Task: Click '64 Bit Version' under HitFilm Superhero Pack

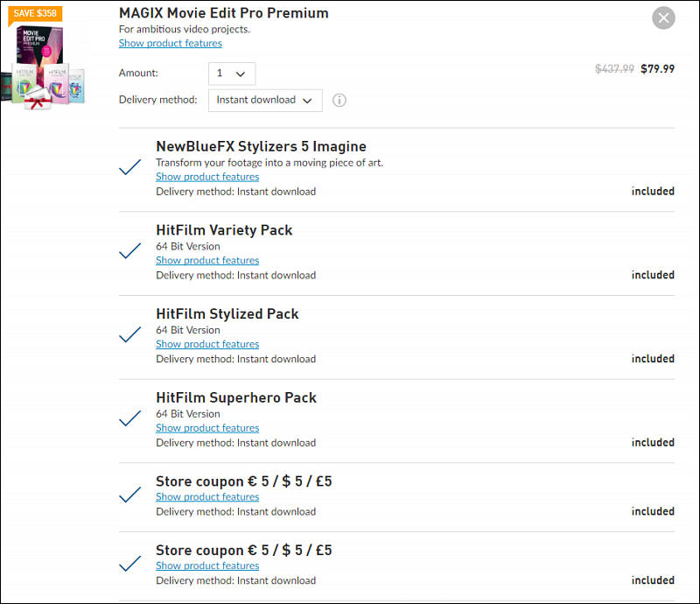Action: click(x=188, y=414)
